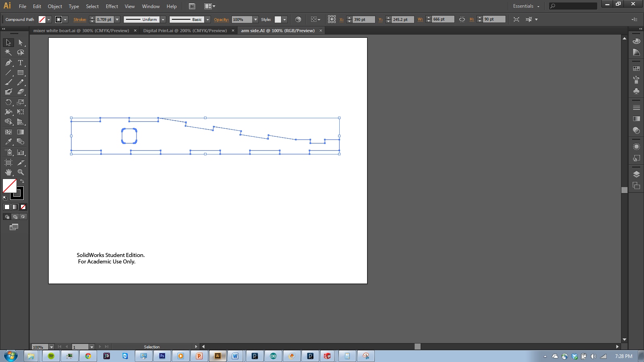Viewport: 644px width, 362px height.
Task: Open the Layers panel icon
Action: point(636,174)
